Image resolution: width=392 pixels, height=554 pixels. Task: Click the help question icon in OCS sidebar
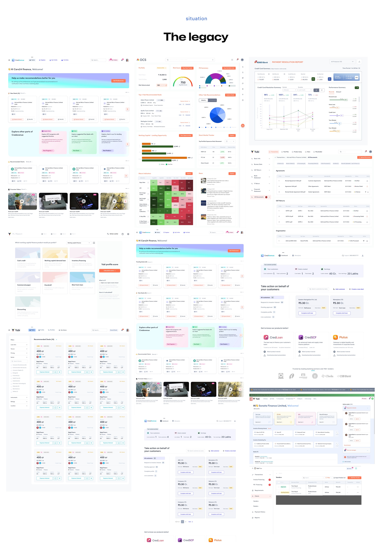pyautogui.click(x=243, y=100)
